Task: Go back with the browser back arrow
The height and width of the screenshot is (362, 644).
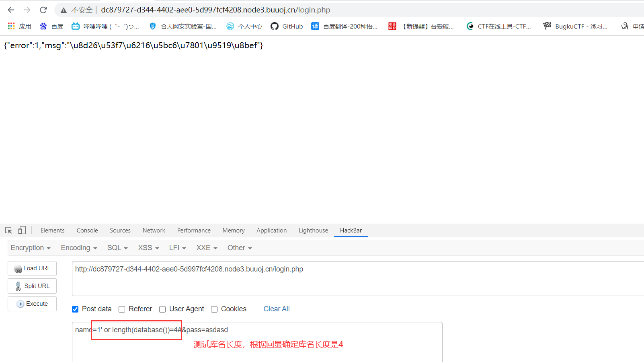Action: (11, 10)
